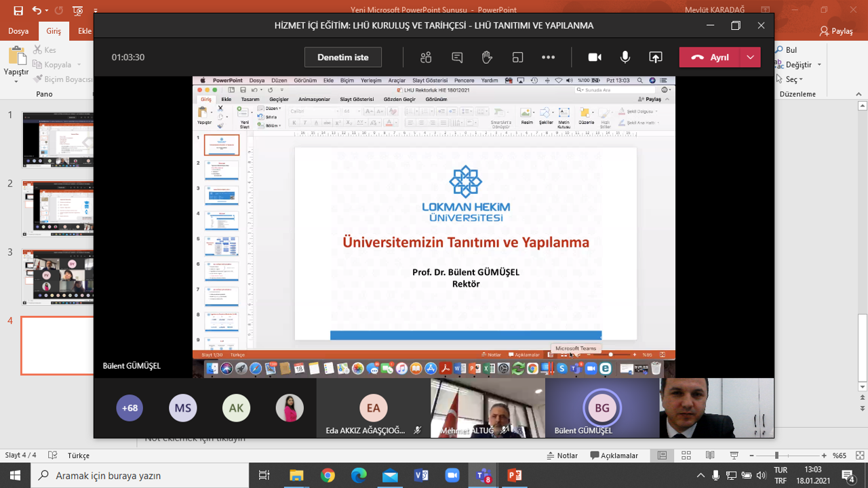Click the Undo arrow in quick access toolbar
Viewport: 868px width, 488px height.
tap(35, 10)
